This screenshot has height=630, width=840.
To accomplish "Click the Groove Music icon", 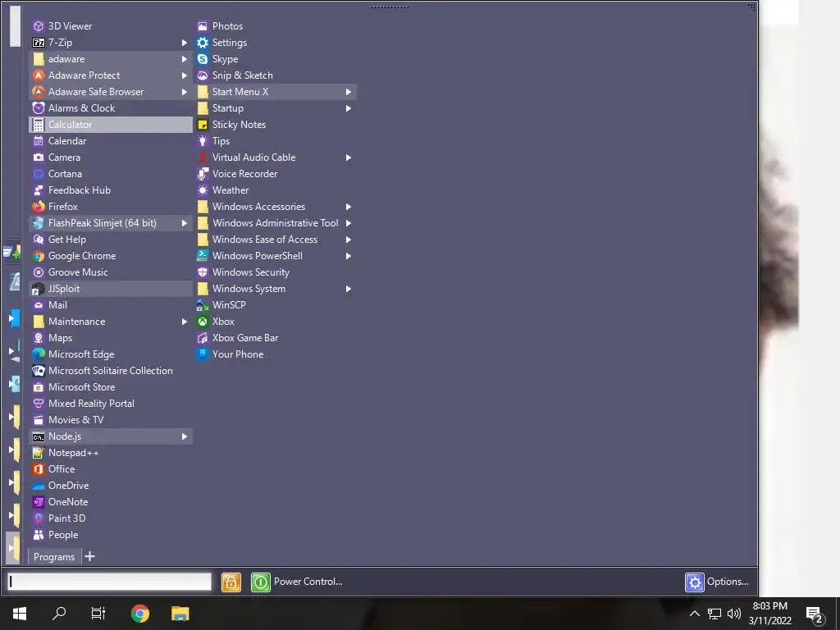I will click(38, 272).
